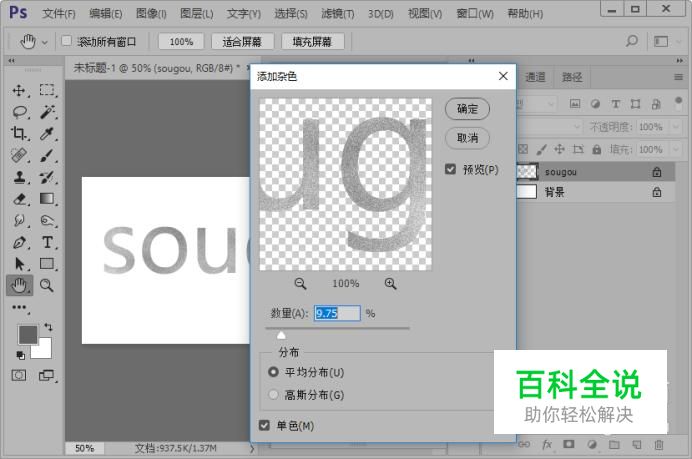Click the amount (数量) input field
The image size is (692, 459).
pyautogui.click(x=337, y=313)
